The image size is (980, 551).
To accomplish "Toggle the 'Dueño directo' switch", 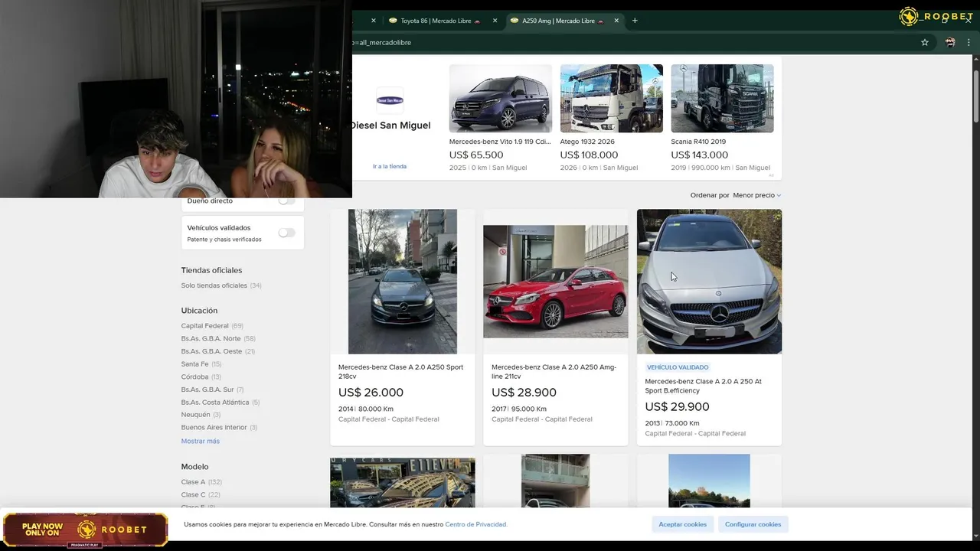I will click(x=286, y=201).
